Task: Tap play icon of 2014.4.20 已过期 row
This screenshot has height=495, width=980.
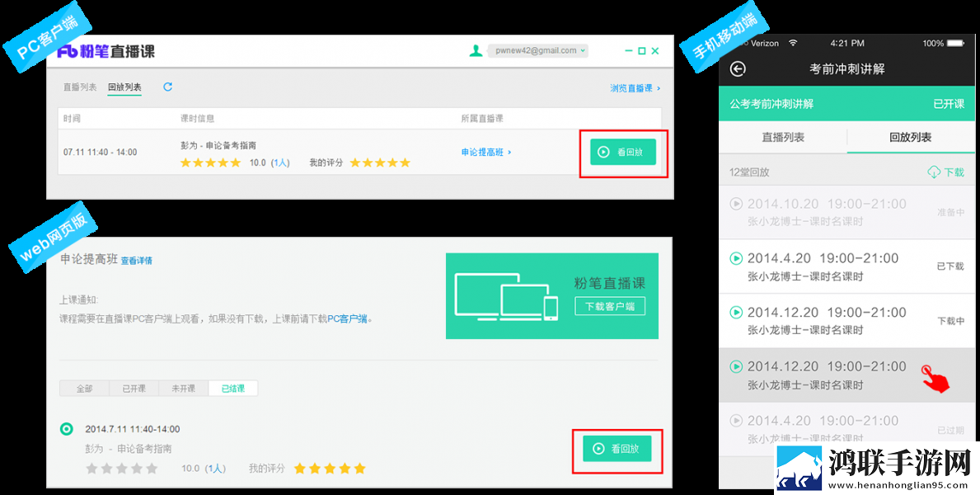Action: click(x=736, y=421)
